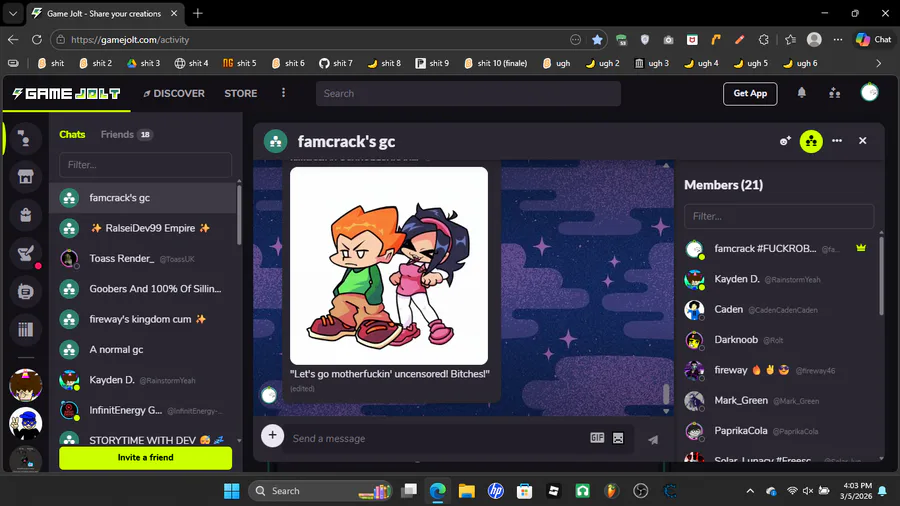Click the Game Jolt Search box
This screenshot has height=506, width=900.
coord(468,94)
